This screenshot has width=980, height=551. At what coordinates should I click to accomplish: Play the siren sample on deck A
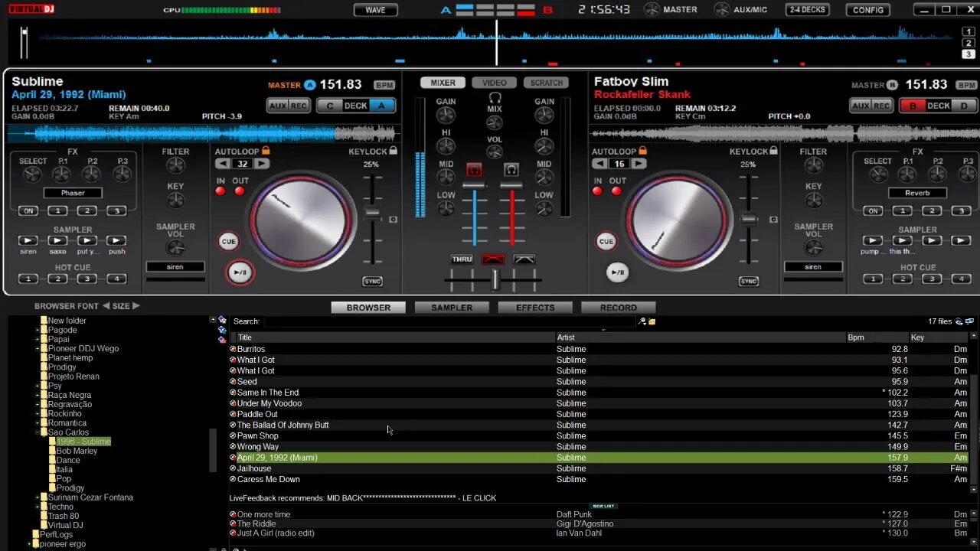click(28, 240)
